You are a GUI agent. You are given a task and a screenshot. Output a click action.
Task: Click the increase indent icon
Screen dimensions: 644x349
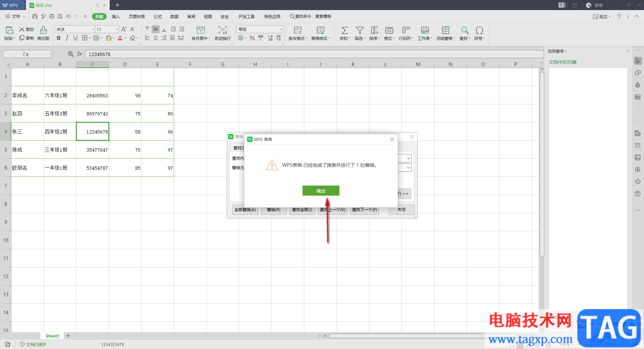point(182,29)
